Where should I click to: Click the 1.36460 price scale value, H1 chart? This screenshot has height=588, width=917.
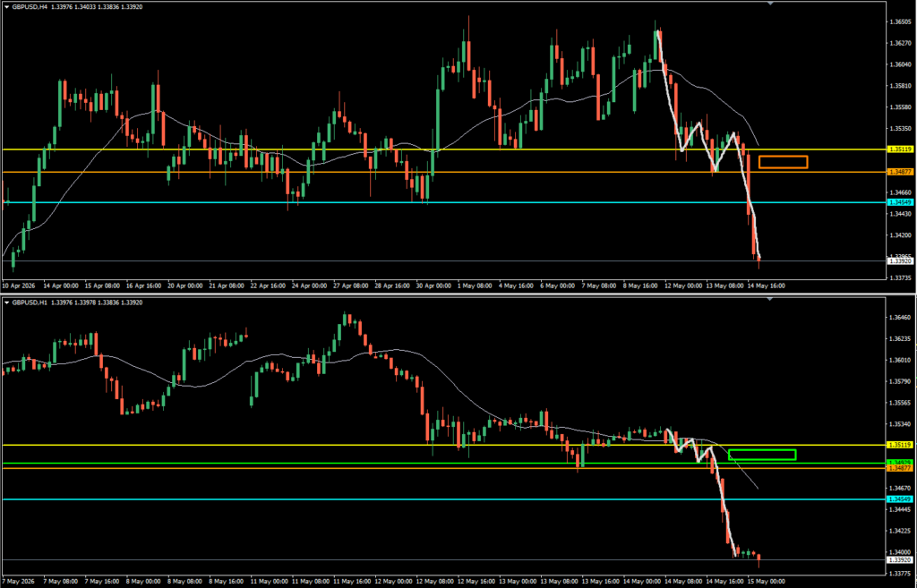click(900, 318)
